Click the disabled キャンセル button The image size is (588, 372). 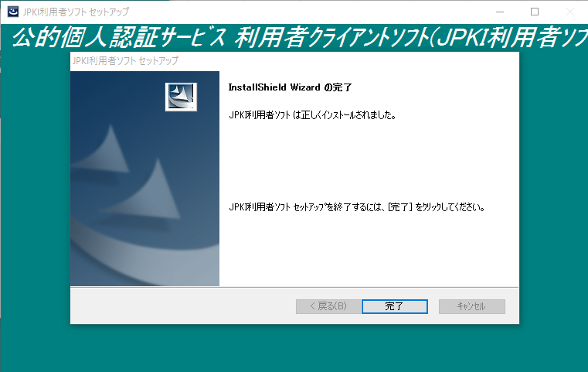472,306
